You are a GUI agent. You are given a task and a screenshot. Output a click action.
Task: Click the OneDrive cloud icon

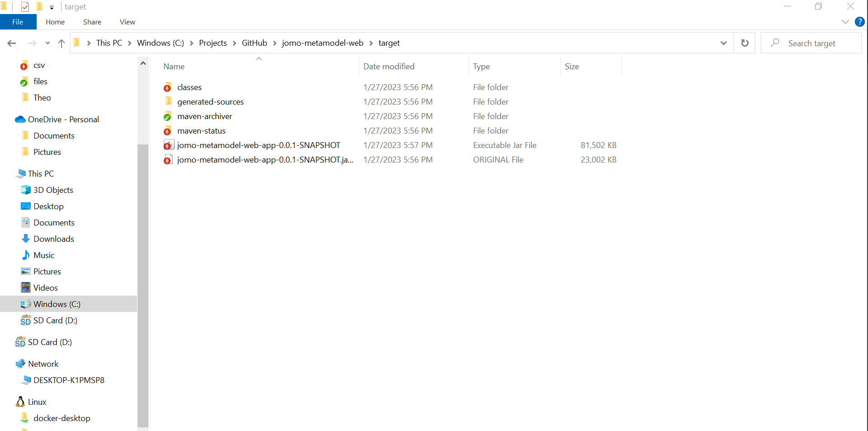pyautogui.click(x=20, y=120)
